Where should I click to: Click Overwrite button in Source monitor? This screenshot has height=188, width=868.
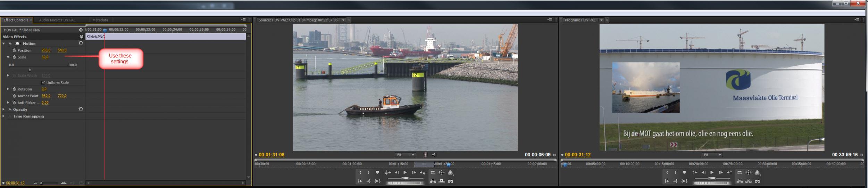pyautogui.click(x=442, y=181)
